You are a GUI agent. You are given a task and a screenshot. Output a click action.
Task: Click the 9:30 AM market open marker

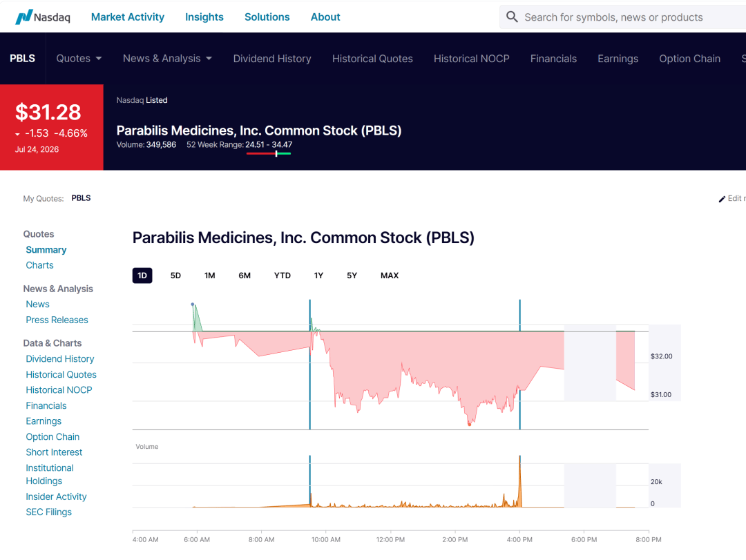[x=309, y=365]
